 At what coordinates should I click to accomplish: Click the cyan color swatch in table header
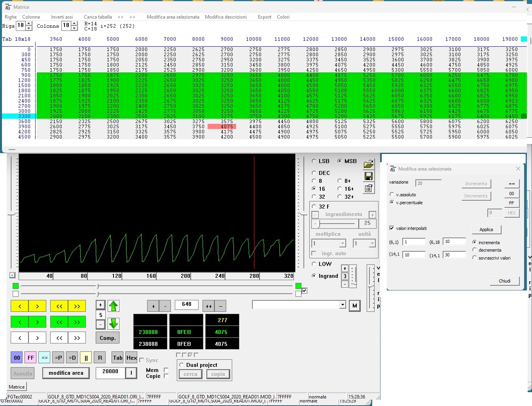point(524,39)
